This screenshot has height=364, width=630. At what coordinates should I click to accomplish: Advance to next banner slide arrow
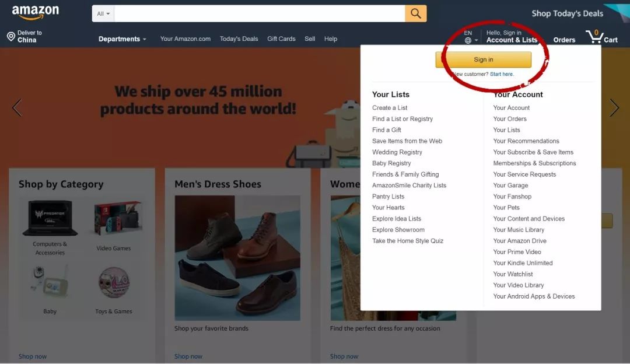click(614, 107)
